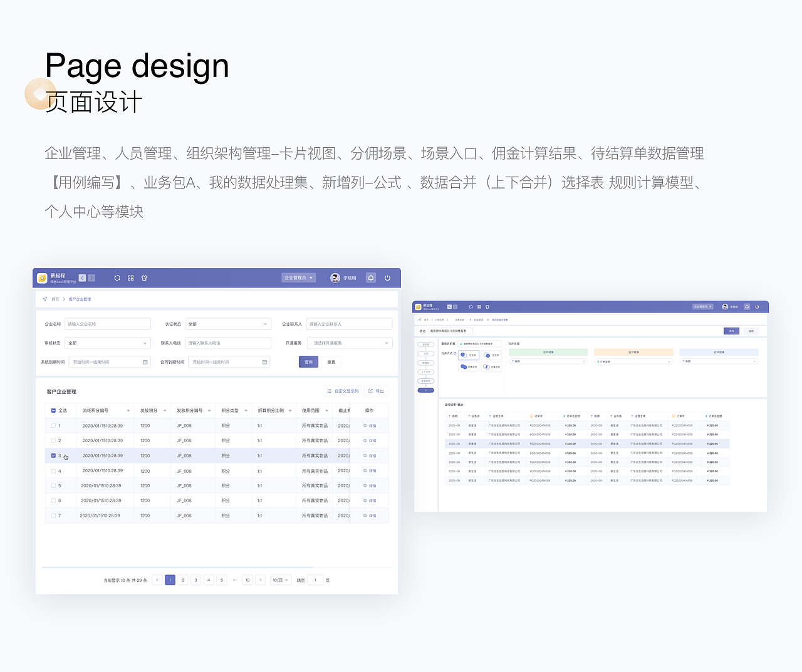Check the row 2 checkbox
The width and height of the screenshot is (802, 672).
[x=53, y=440]
